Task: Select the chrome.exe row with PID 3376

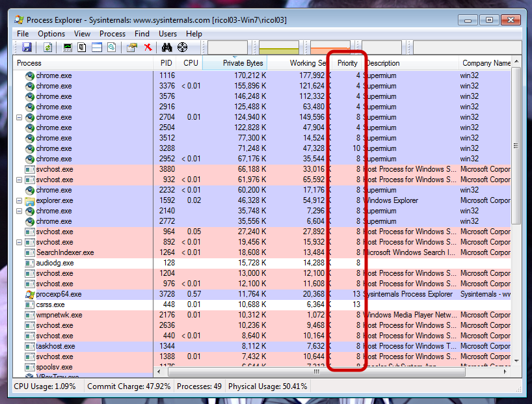Action: (262, 87)
